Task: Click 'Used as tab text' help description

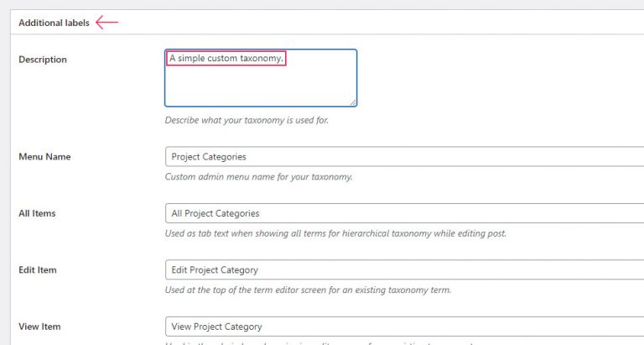Action: click(x=335, y=233)
